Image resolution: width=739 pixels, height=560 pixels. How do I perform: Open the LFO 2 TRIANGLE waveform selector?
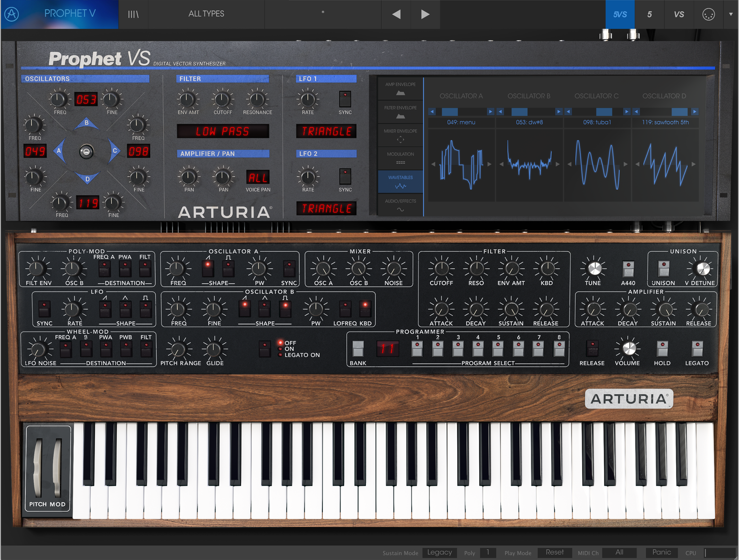(x=326, y=209)
